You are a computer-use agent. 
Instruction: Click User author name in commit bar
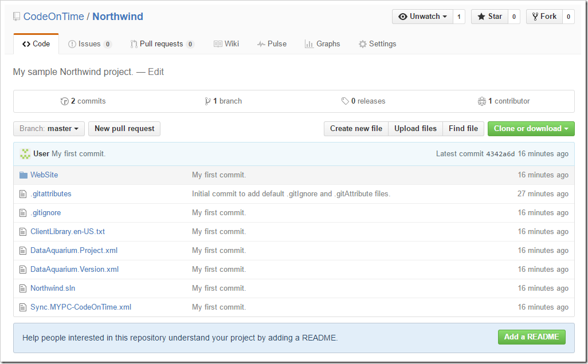[x=41, y=153]
